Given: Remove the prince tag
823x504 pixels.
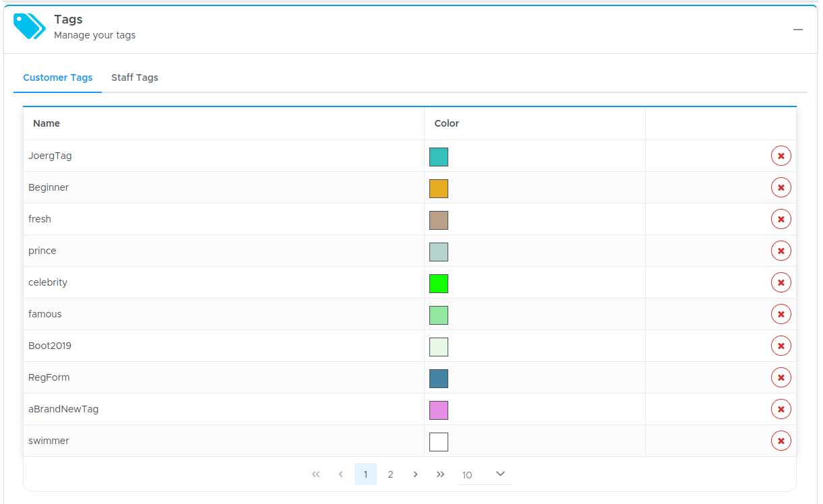Looking at the screenshot, I should (781, 251).
